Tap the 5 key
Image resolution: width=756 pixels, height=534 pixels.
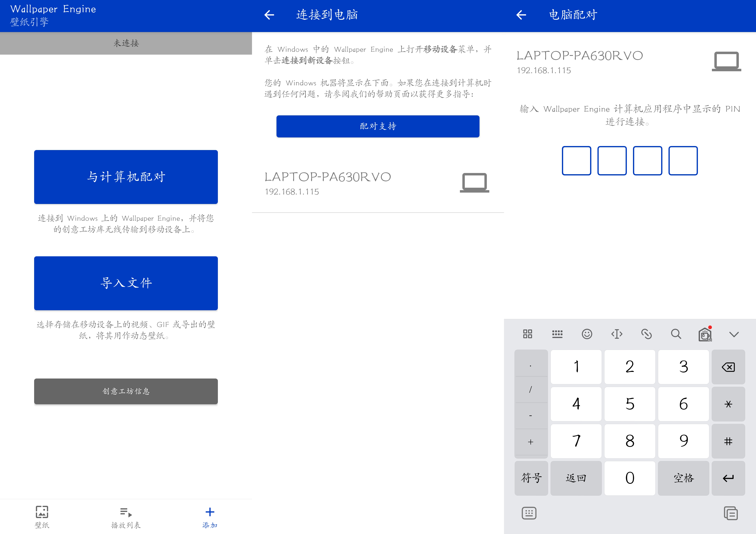629,404
